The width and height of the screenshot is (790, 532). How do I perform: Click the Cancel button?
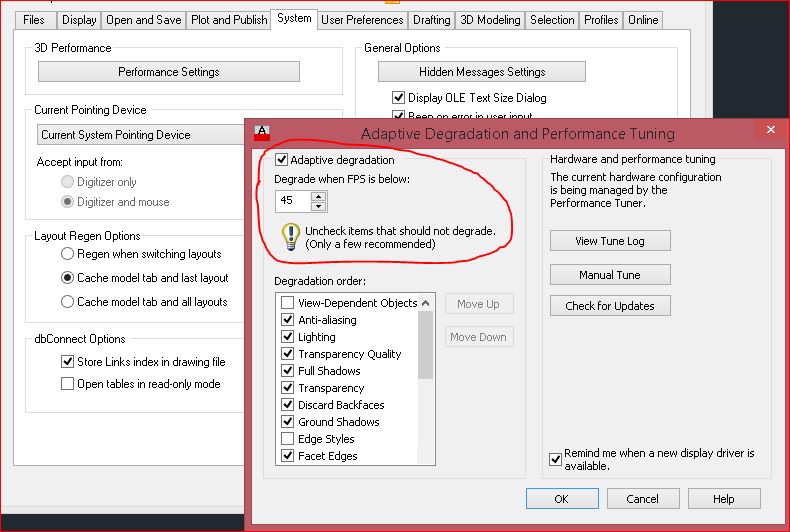[643, 499]
